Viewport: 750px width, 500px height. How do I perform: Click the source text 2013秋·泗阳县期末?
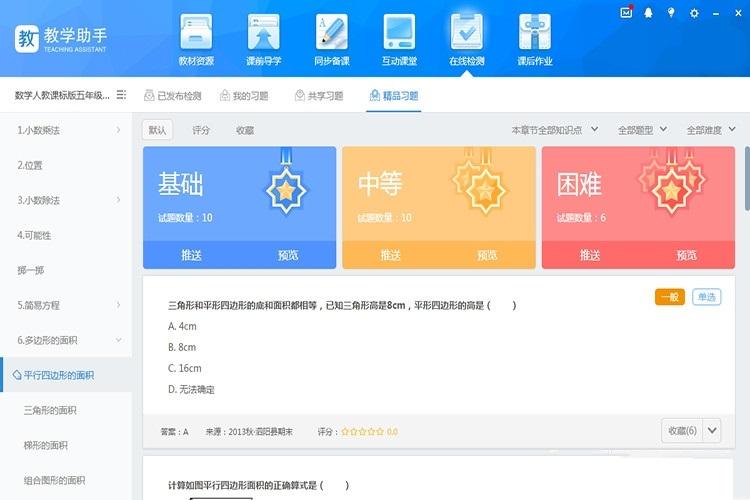tap(260, 432)
